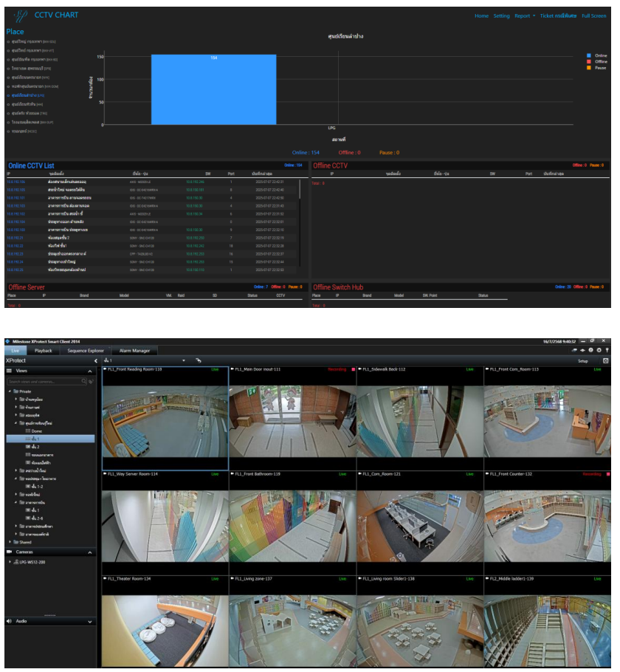Collapse the Private folder tree node
Screen dimensions: 620x672
10,390
